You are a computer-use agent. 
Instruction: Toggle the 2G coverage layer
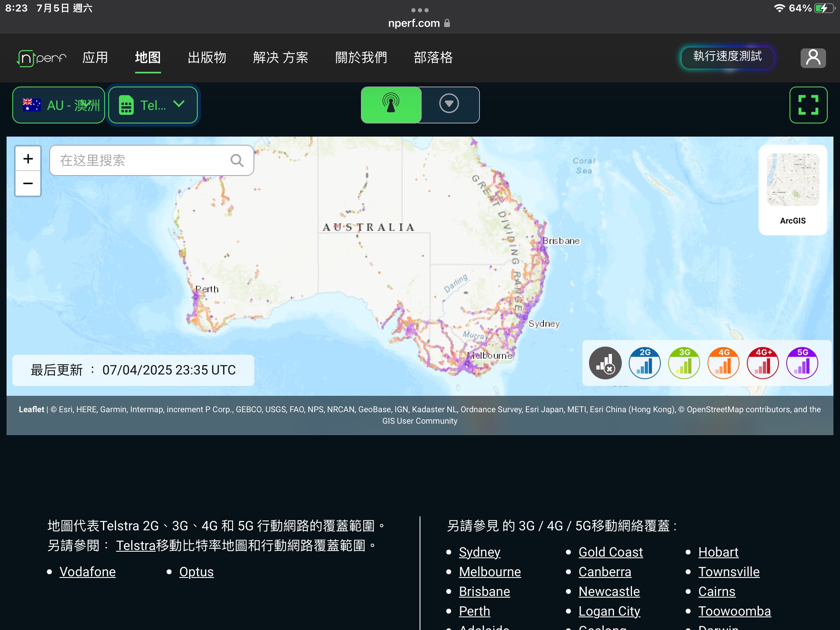[x=645, y=363]
